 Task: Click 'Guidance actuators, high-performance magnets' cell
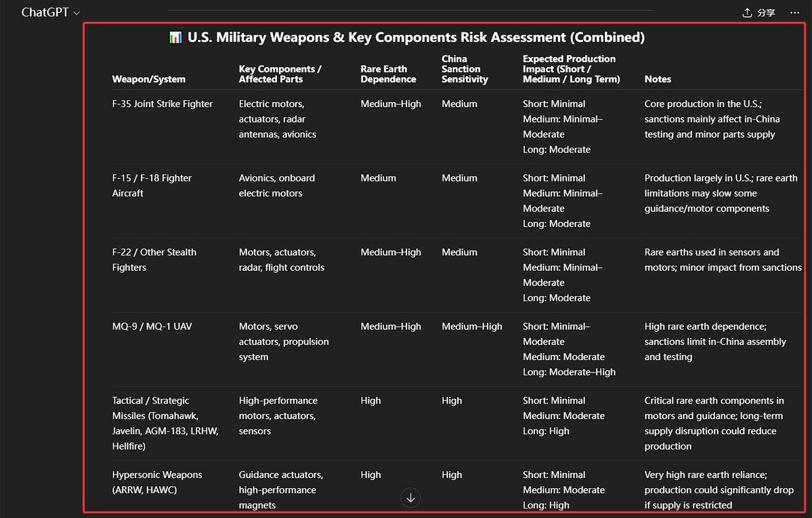[x=280, y=490]
